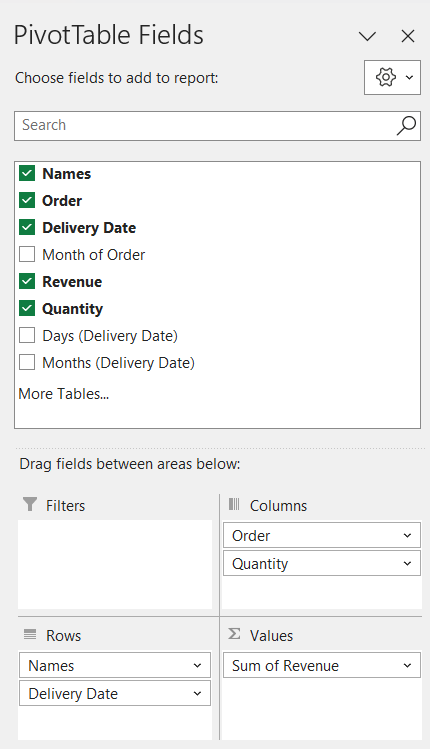Click the Days (Delivery Date) label
This screenshot has height=749, width=430.
click(110, 336)
